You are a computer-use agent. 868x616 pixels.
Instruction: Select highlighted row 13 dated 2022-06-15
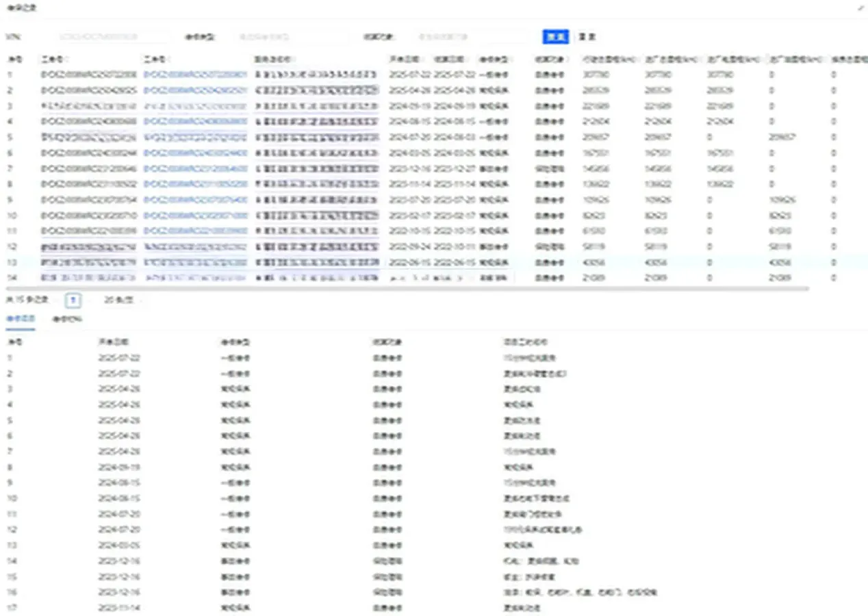click(x=411, y=262)
